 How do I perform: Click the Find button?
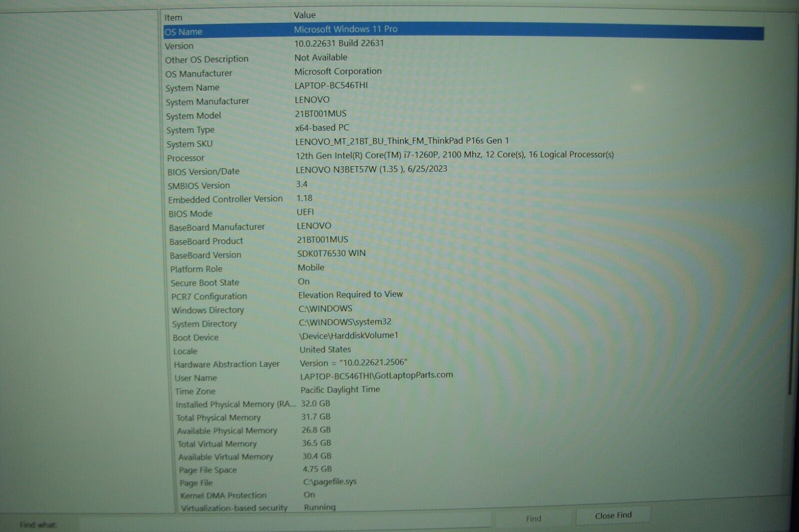(x=533, y=519)
